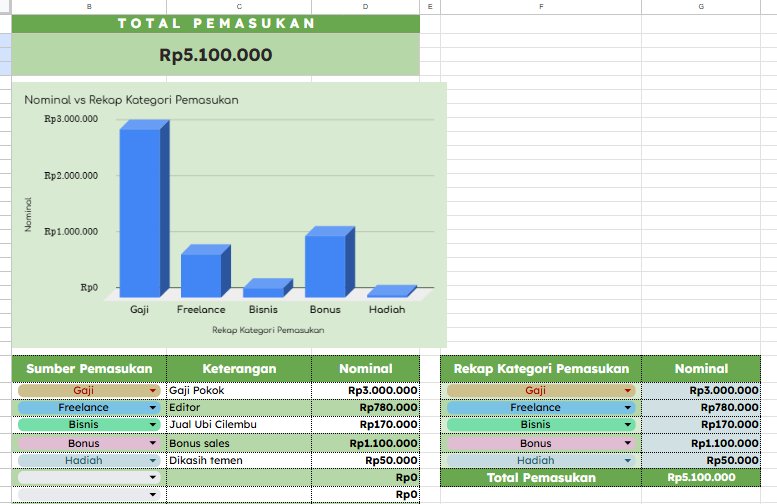This screenshot has height=504, width=777.
Task: Select Rp780.000 in rekap Freelance row
Action: click(701, 407)
